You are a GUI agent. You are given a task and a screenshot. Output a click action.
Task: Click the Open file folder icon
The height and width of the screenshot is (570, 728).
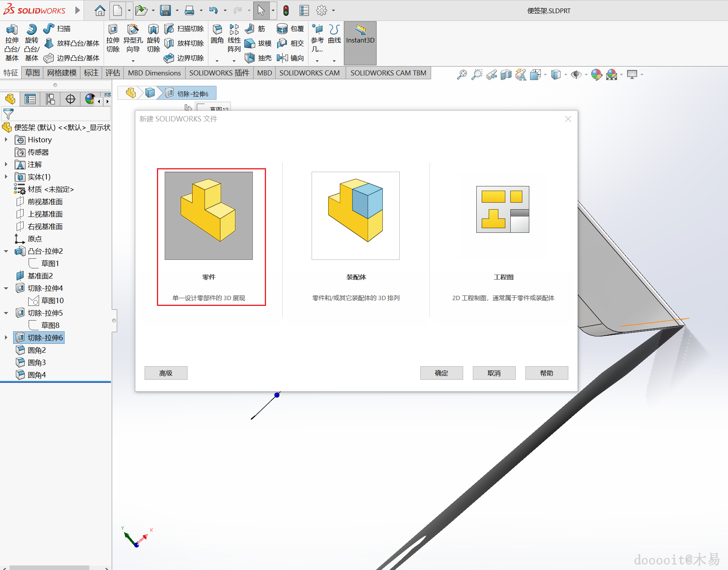(141, 11)
